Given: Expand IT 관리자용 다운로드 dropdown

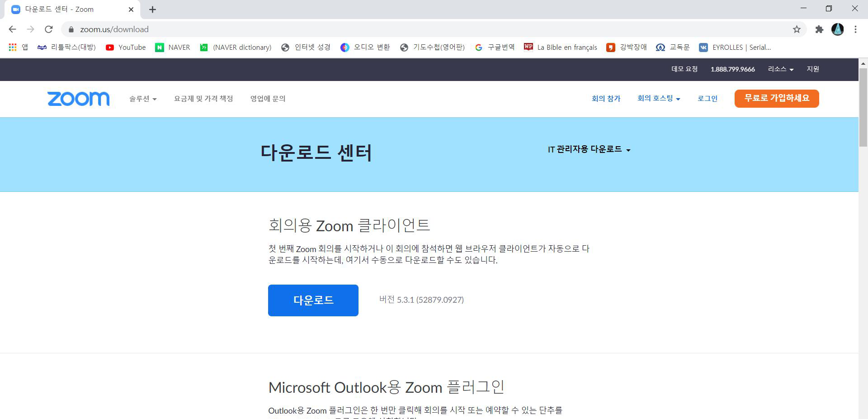Looking at the screenshot, I should [x=589, y=149].
